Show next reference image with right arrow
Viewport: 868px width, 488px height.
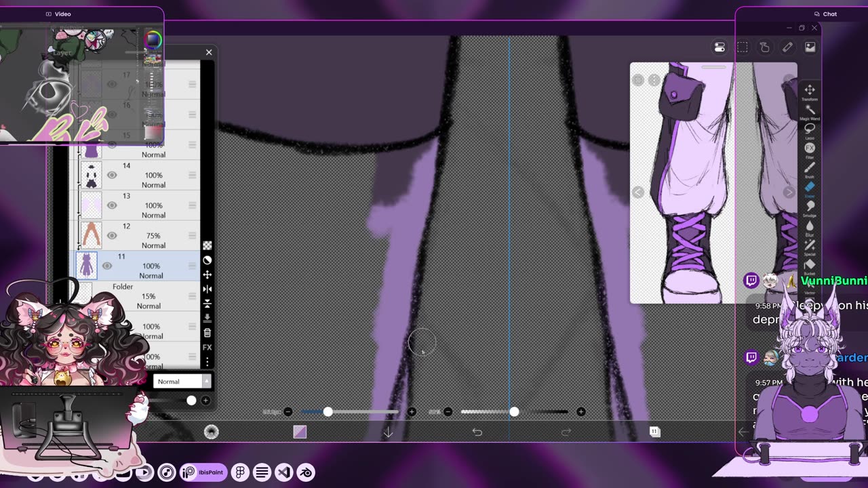[789, 192]
